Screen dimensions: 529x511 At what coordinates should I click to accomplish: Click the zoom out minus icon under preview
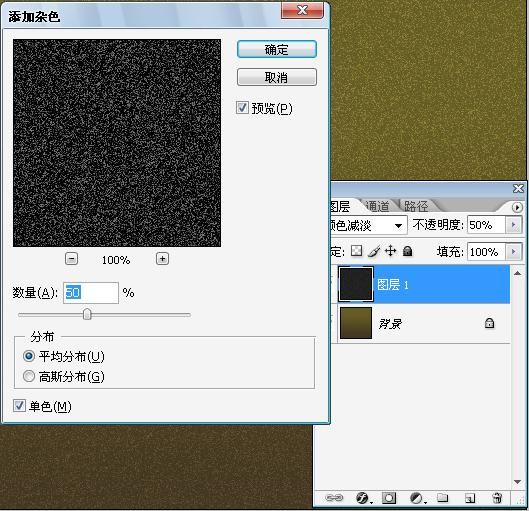[x=71, y=259]
